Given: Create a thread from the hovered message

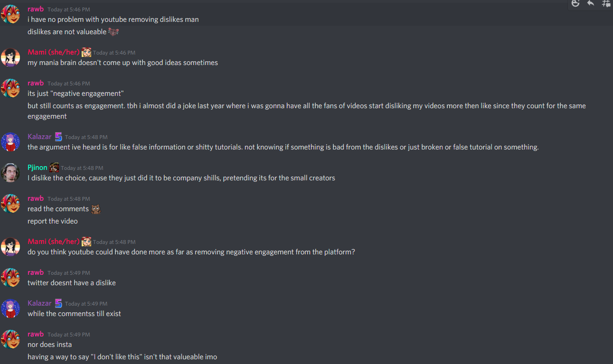Looking at the screenshot, I should click(x=606, y=3).
